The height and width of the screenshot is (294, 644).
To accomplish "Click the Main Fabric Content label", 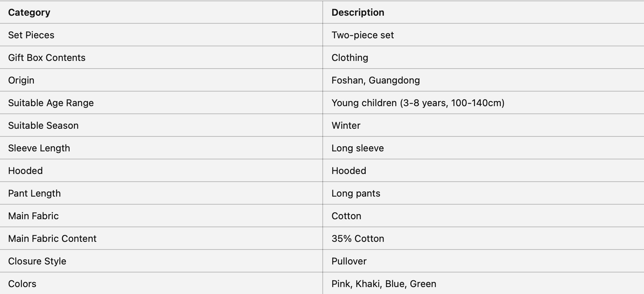I will [52, 239].
